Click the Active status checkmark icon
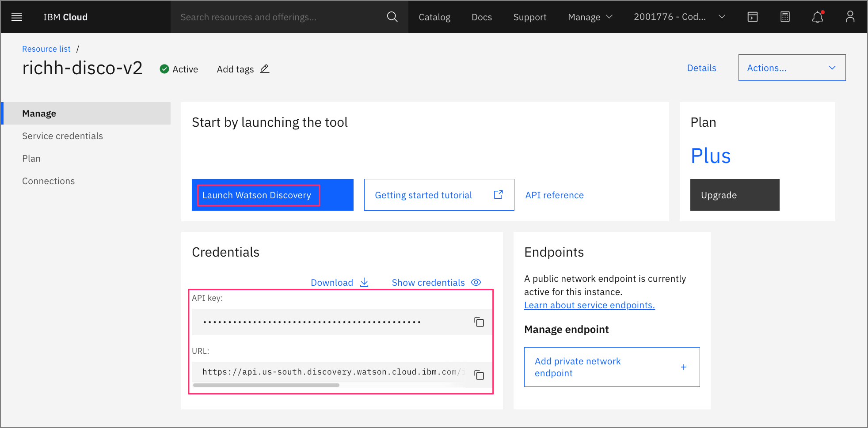 pyautogui.click(x=164, y=69)
